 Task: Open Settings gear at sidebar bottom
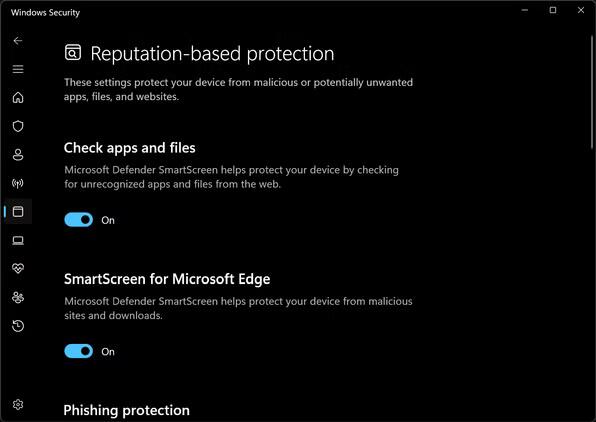[18, 405]
